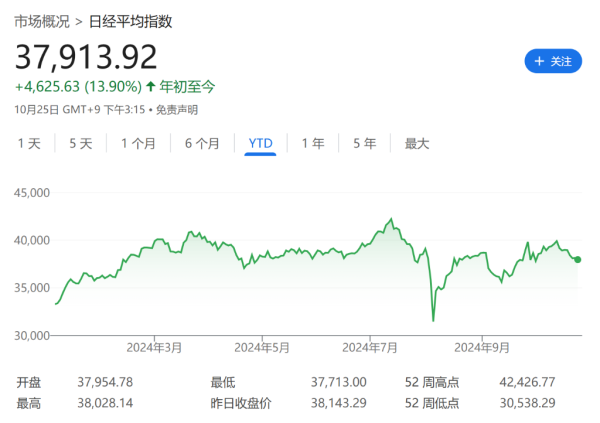Click the 2024年3月 axis label
600x423 pixels.
click(154, 348)
